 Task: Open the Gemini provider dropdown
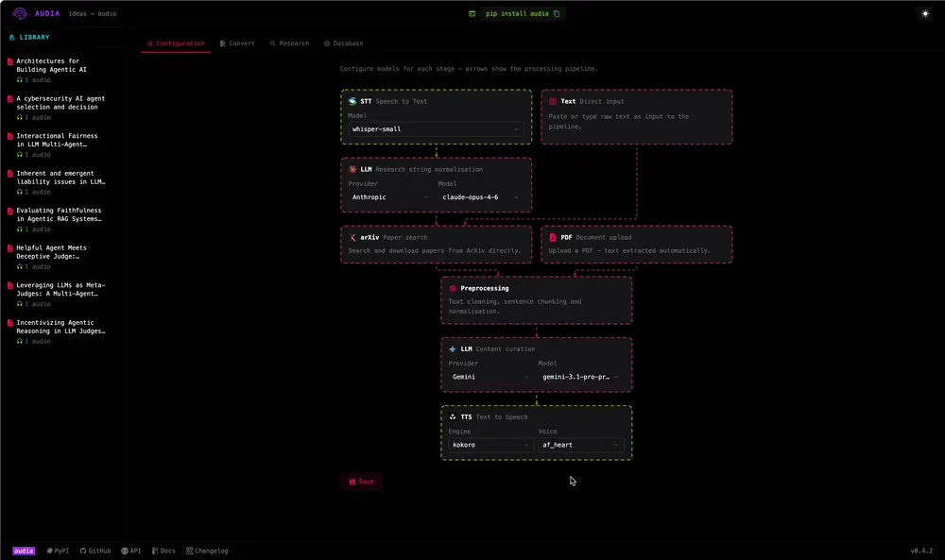[490, 377]
